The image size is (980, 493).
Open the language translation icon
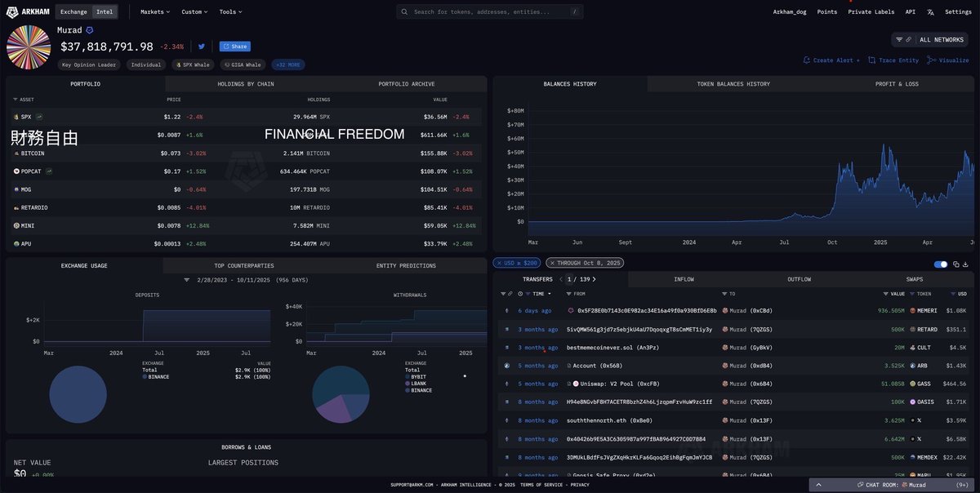pyautogui.click(x=930, y=12)
